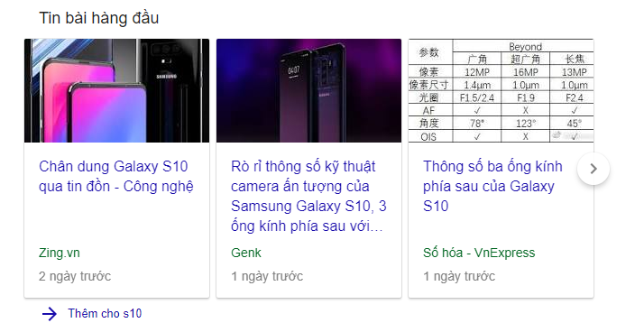Viewport: 644px width, 332px height.
Task: Click the 04:07 clock in the Genk thumbnail
Action: 293,70
